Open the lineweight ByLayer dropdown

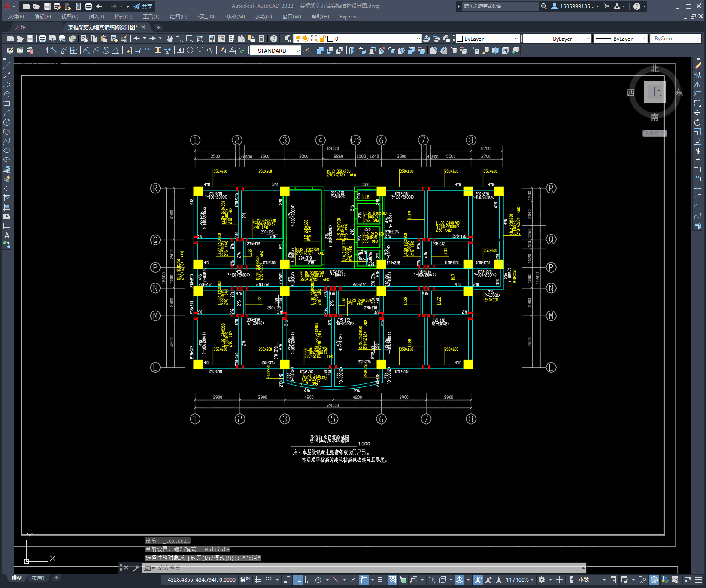621,39
